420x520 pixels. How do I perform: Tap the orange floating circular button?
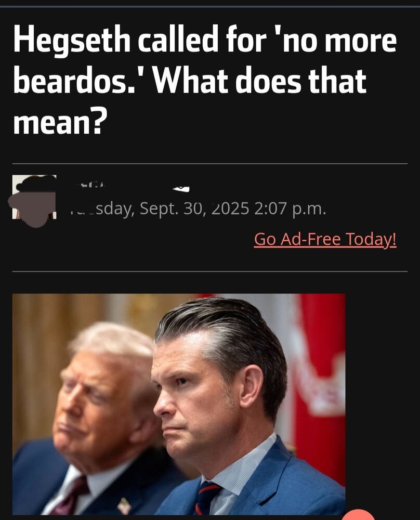point(358,515)
